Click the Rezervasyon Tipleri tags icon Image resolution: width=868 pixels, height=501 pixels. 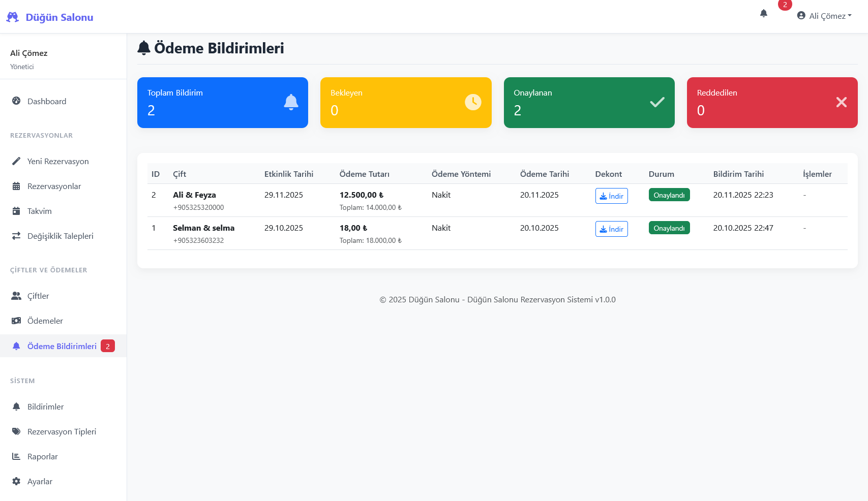point(16,431)
